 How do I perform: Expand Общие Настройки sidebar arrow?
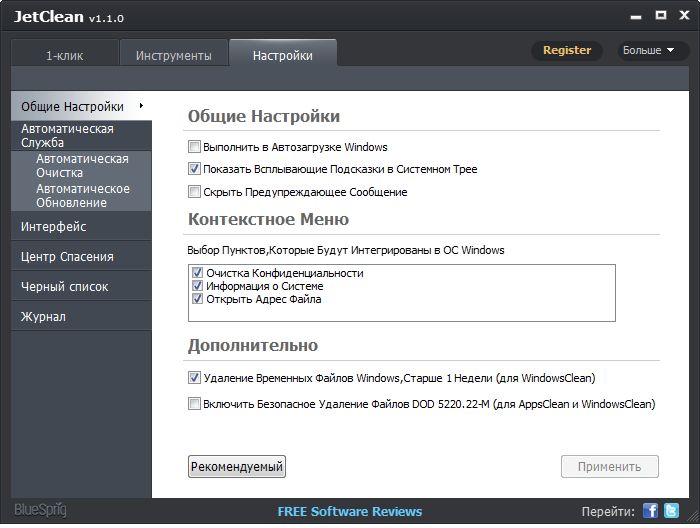point(142,106)
